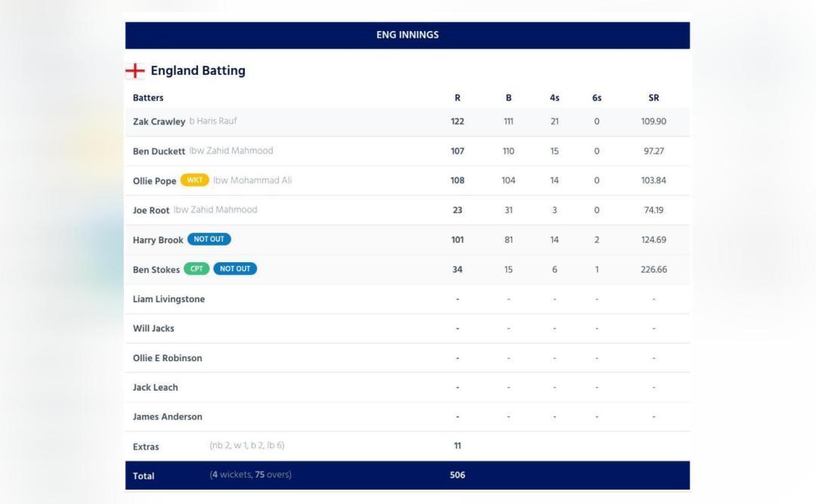
Task: Open the England Batting section header
Action: point(198,70)
